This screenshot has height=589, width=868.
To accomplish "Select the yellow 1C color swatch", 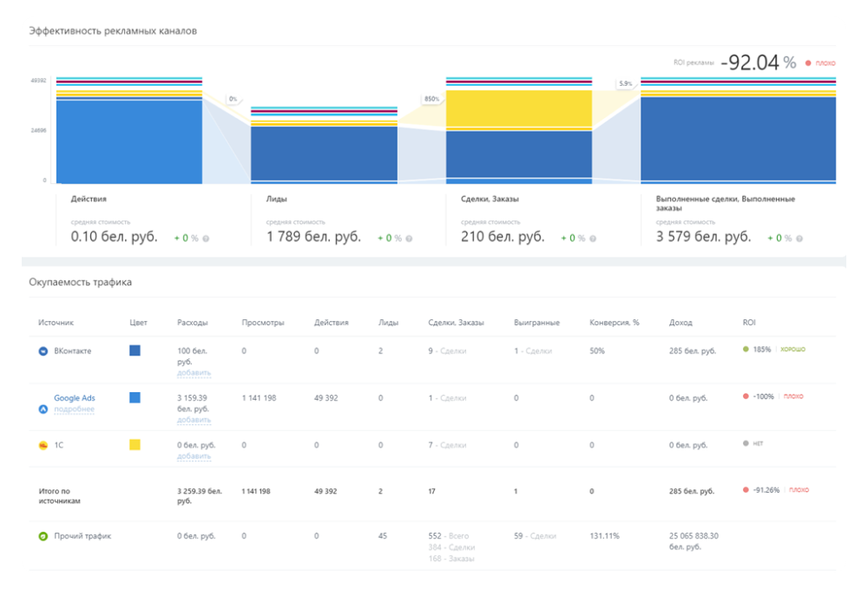I will (135, 444).
